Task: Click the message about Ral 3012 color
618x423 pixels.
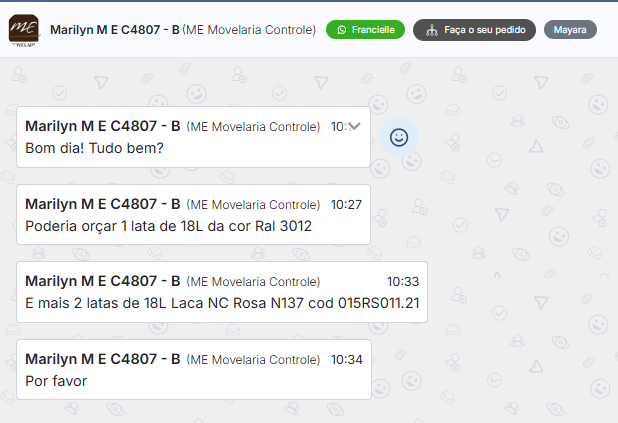Action: (168, 226)
